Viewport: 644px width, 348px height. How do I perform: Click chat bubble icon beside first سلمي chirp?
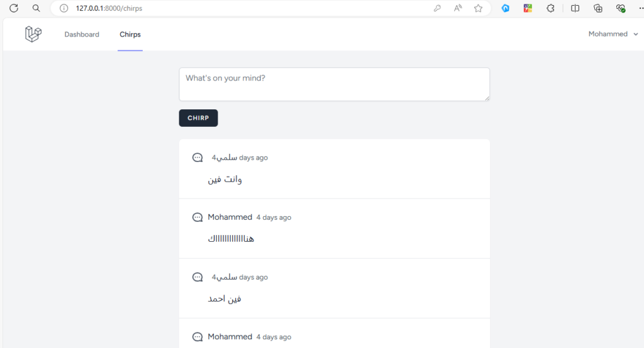(197, 158)
